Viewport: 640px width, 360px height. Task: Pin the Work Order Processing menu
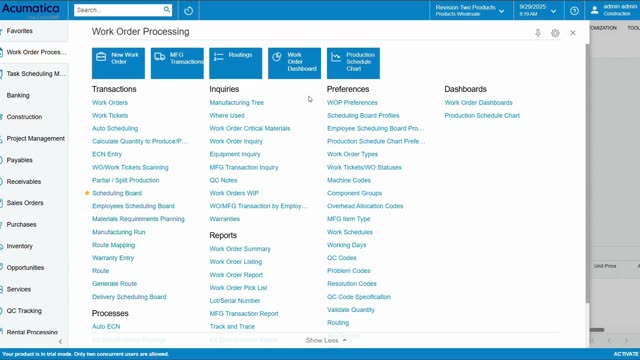pyautogui.click(x=538, y=33)
